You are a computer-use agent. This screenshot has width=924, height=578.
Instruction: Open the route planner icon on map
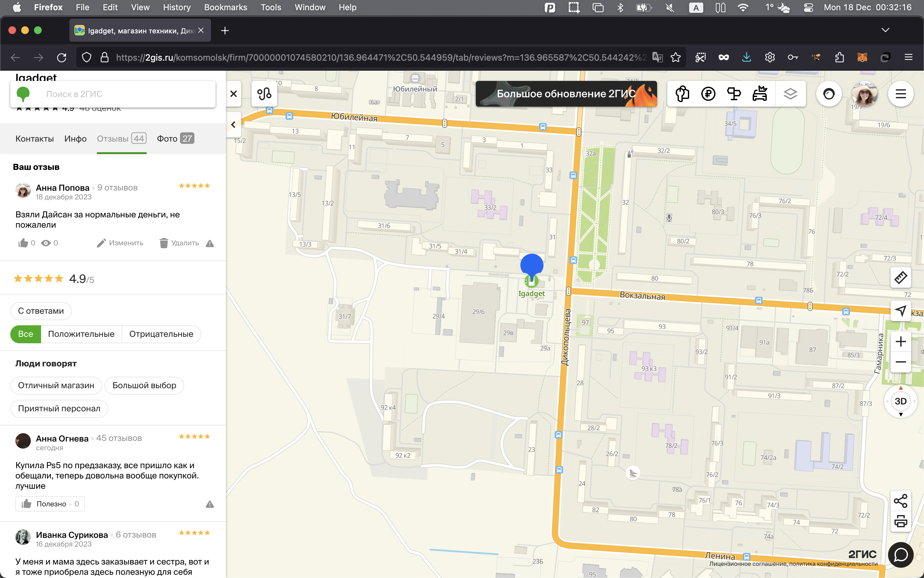(264, 94)
